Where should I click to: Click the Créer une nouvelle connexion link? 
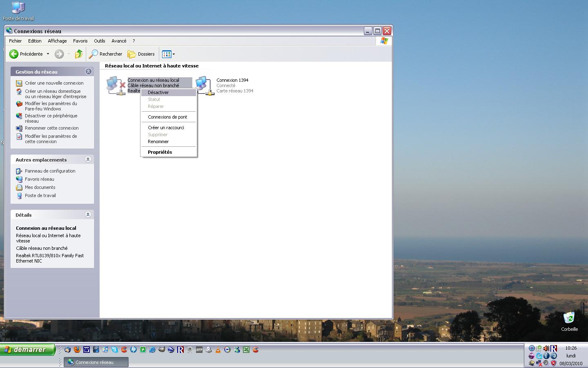coord(54,83)
